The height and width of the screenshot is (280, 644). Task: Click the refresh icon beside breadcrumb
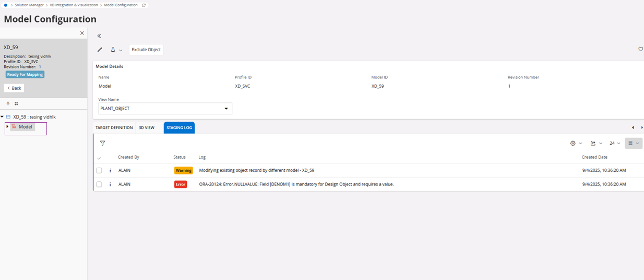(x=144, y=5)
